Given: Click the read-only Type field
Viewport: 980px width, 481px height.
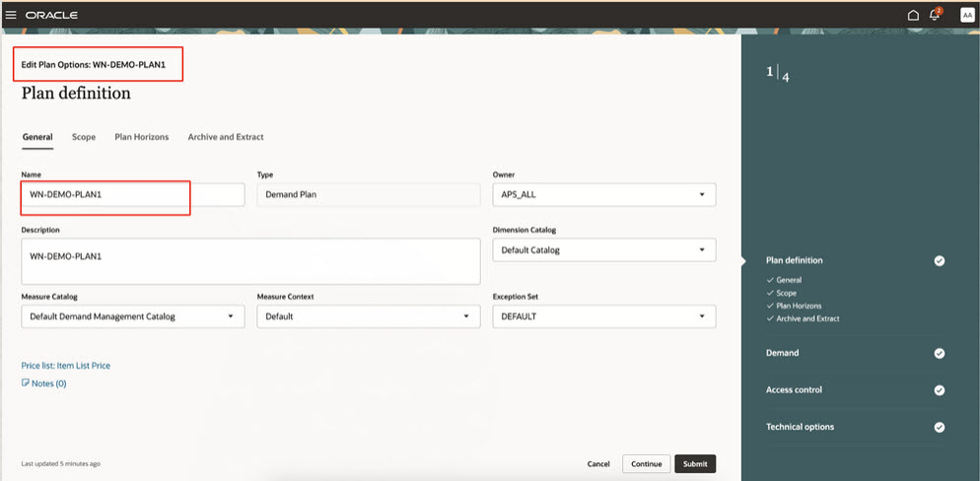Looking at the screenshot, I should 369,195.
